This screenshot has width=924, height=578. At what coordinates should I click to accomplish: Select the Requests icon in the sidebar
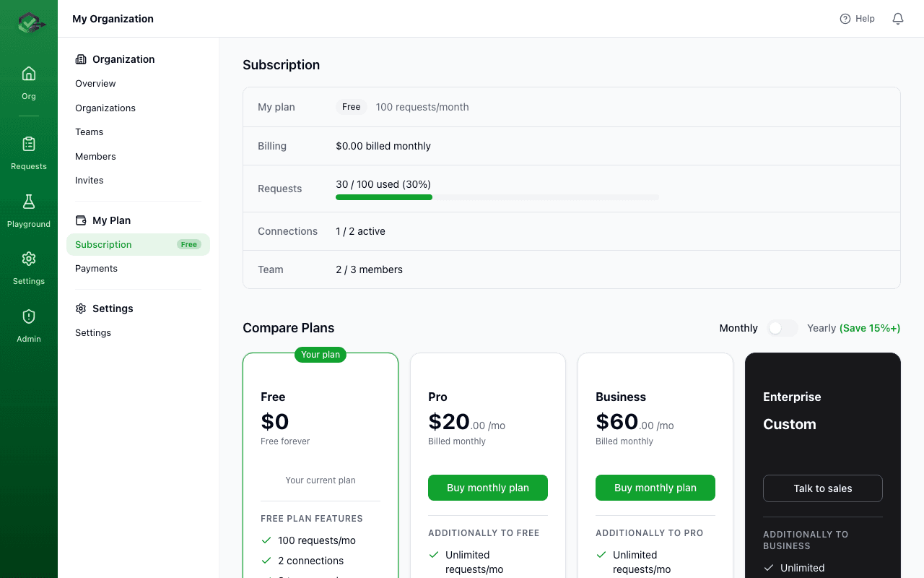[28, 143]
